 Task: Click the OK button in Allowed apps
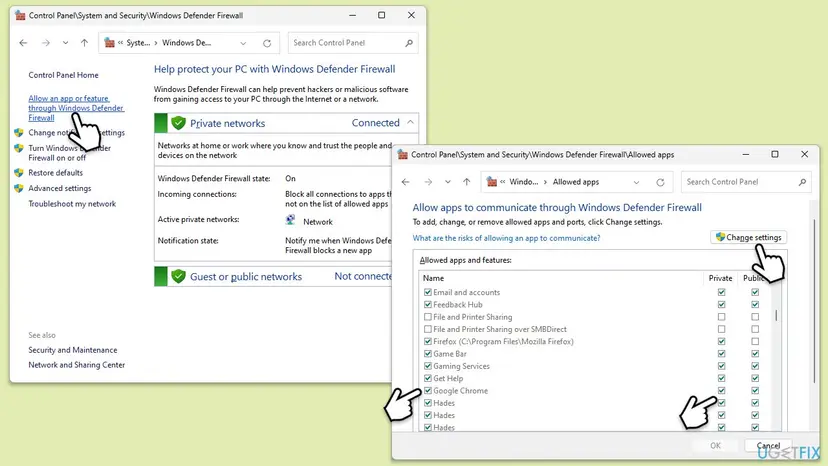tap(716, 445)
